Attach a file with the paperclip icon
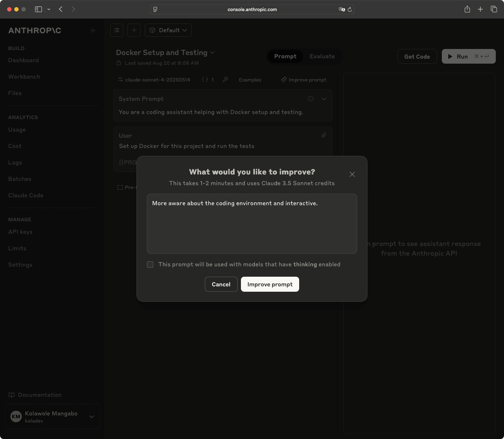Screen dimensions: 504x439 click(x=324, y=135)
